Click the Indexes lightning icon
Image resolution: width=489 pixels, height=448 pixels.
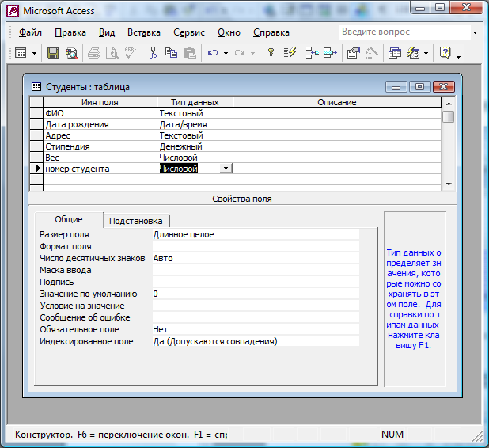(290, 53)
